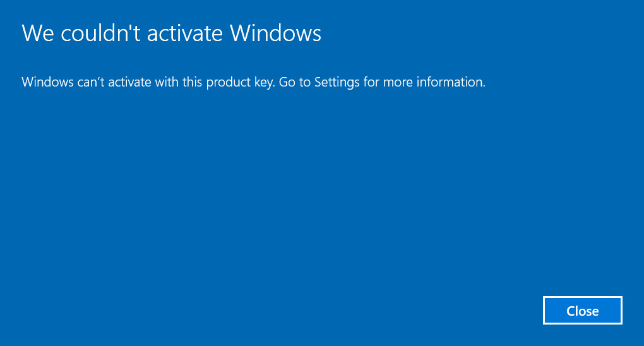Click the "We couldn't activate Windows" heading
The height and width of the screenshot is (346, 644).
click(x=171, y=33)
